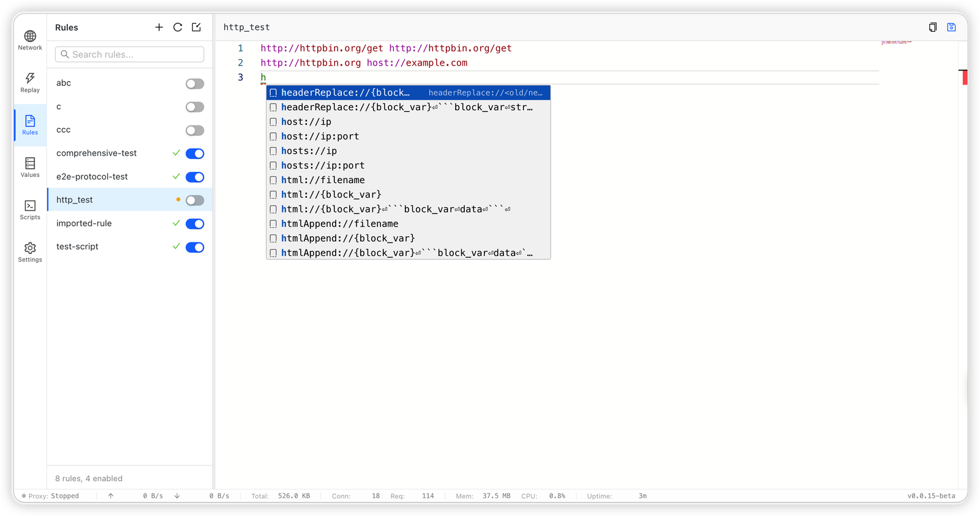Choose the html://filename suggestion
980x516 pixels.
click(409, 180)
